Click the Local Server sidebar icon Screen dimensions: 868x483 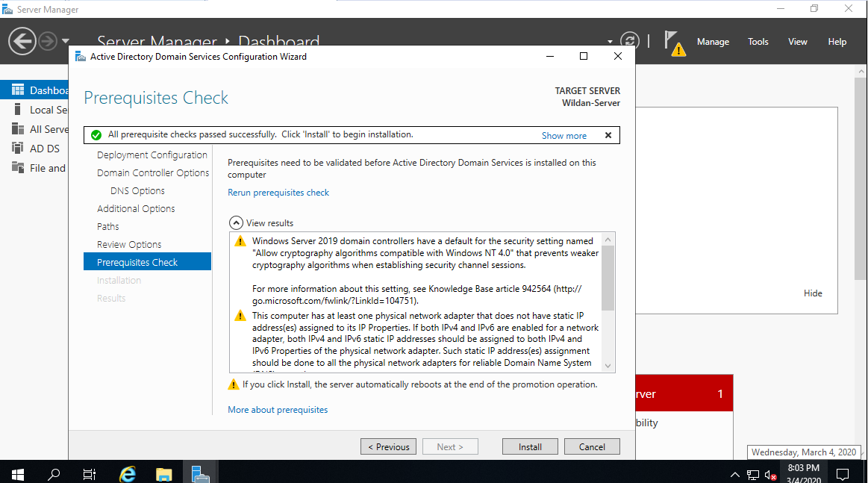coord(18,109)
